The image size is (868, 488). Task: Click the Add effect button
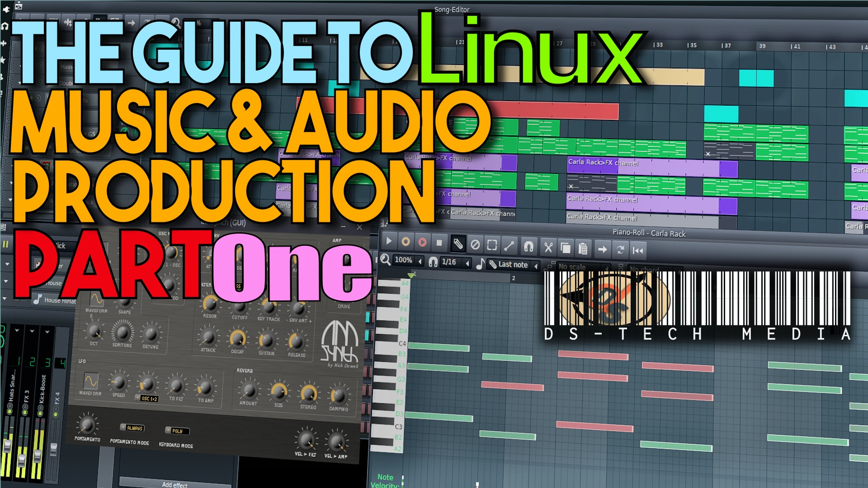175,484
